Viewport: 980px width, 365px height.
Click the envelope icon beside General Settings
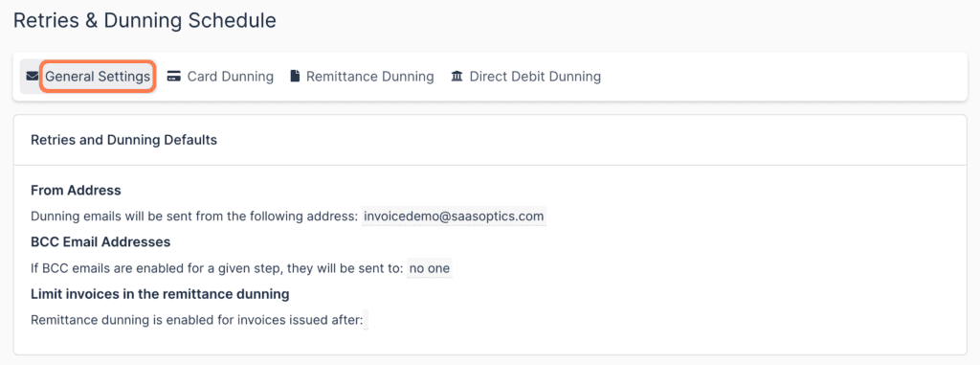[x=32, y=77]
